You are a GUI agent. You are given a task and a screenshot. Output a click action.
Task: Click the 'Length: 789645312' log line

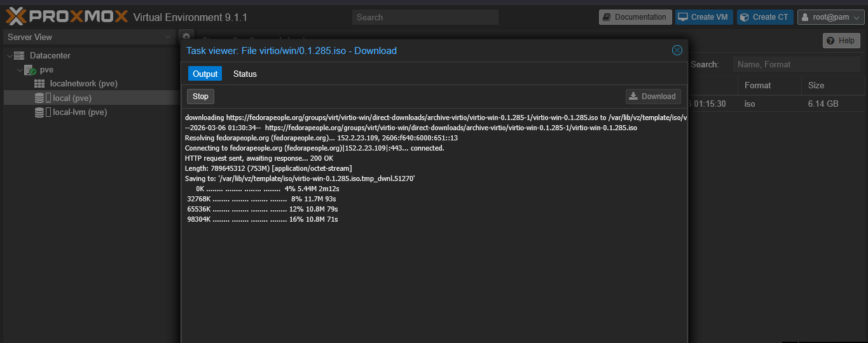268,168
